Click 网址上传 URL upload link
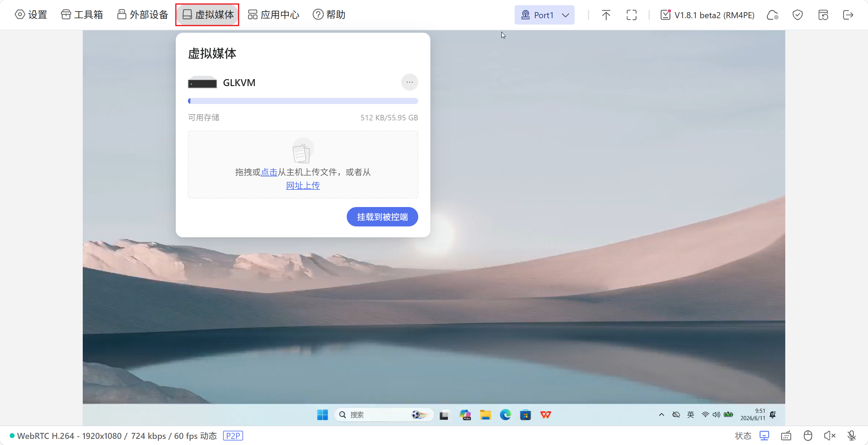868x445 pixels. tap(303, 186)
